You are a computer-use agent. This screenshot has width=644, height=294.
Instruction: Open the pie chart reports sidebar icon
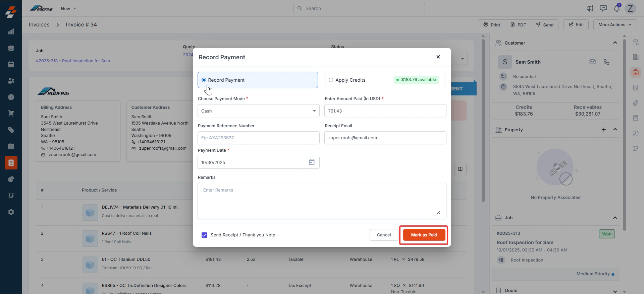click(x=11, y=179)
